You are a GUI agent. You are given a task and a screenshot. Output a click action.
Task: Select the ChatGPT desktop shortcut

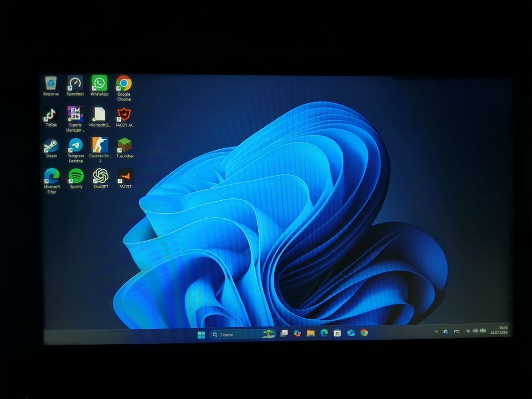[x=100, y=179]
